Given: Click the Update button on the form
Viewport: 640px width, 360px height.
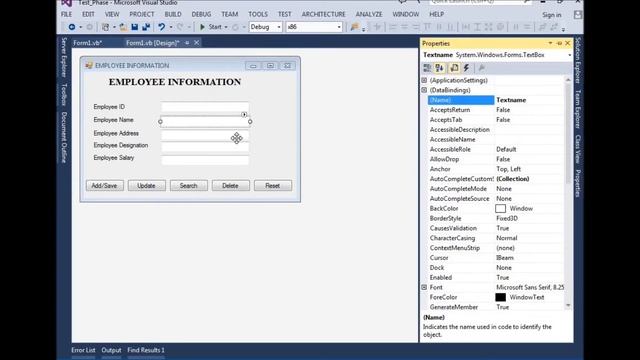Looking at the screenshot, I should pos(147,186).
